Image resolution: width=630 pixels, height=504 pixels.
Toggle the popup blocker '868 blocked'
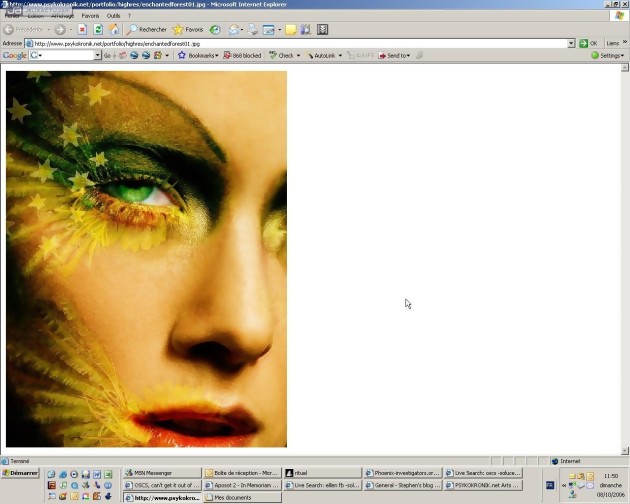click(243, 56)
